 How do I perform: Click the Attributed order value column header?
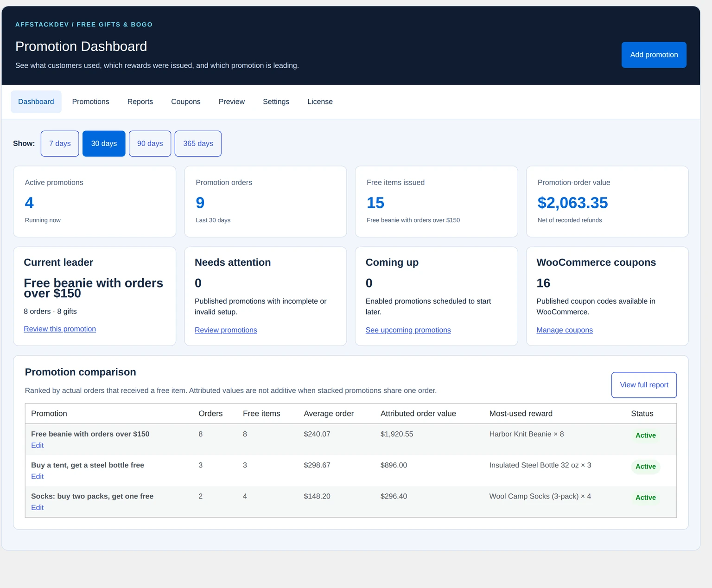(x=418, y=414)
